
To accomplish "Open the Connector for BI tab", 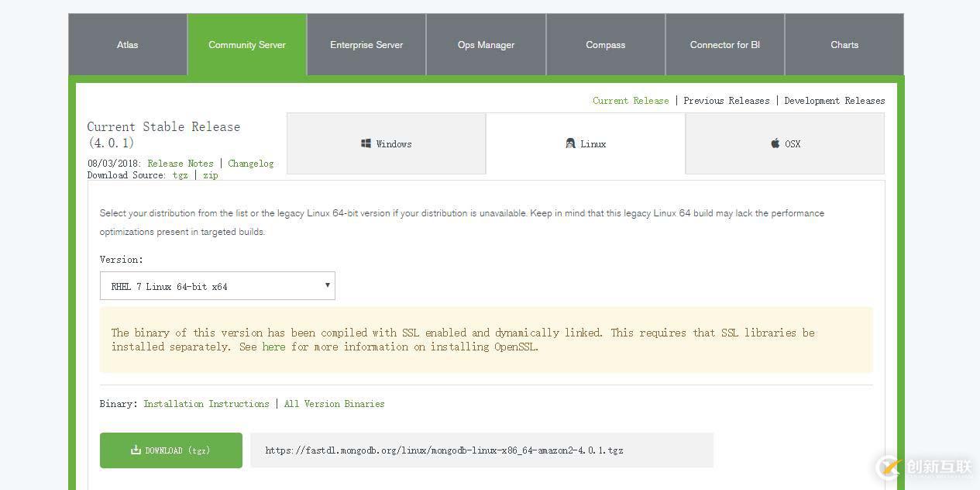I will coord(725,45).
